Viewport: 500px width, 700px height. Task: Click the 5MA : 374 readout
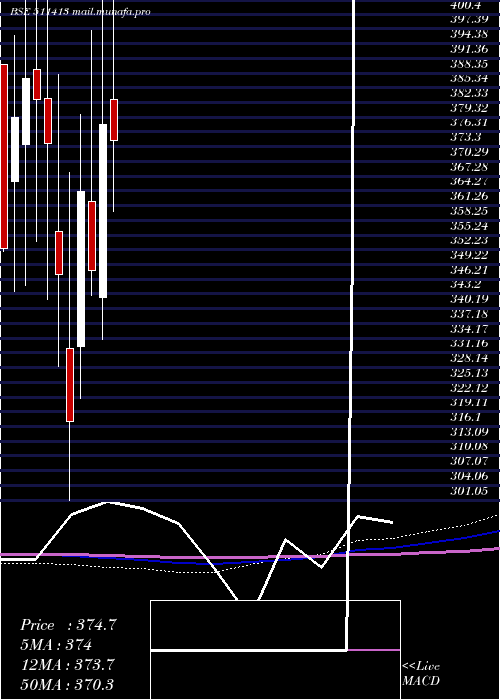[56, 645]
